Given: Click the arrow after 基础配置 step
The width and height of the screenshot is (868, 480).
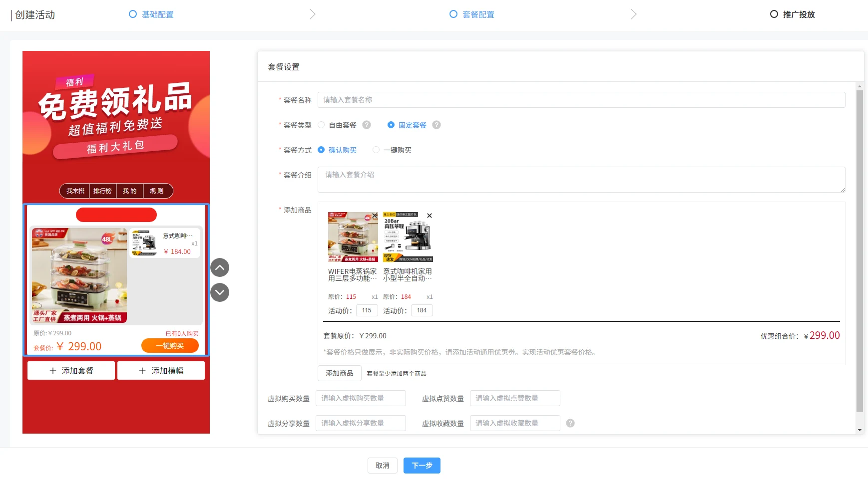Looking at the screenshot, I should [313, 14].
